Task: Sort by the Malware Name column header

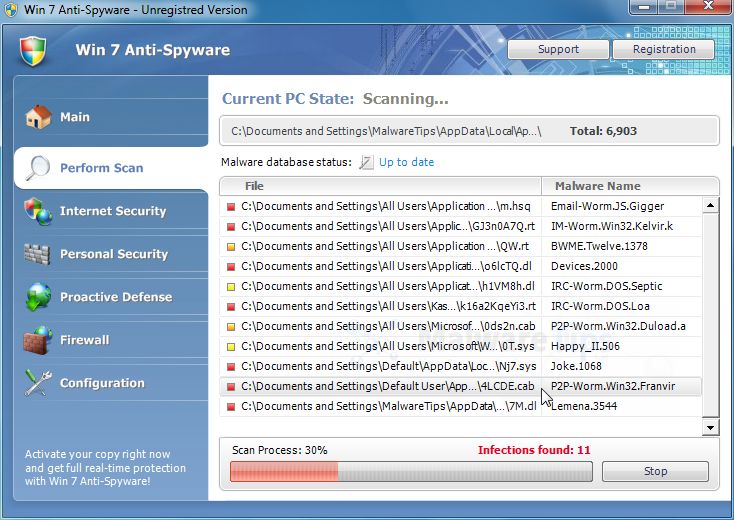Action: (596, 186)
